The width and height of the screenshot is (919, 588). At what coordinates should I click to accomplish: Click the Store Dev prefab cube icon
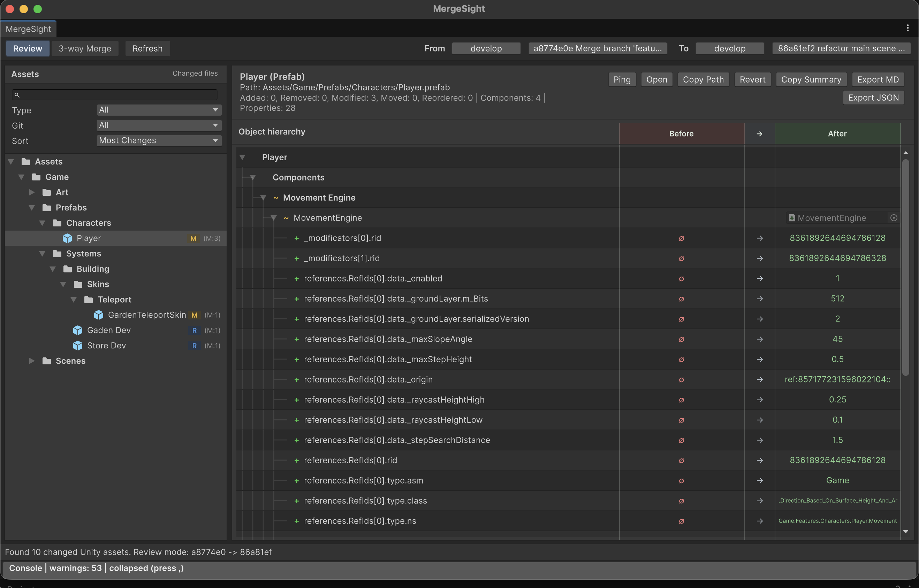coord(77,346)
